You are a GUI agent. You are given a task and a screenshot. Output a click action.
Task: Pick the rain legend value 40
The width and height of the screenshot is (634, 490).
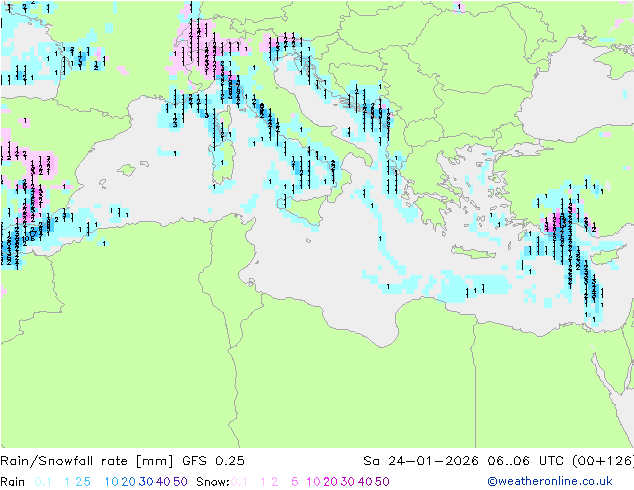click(x=163, y=482)
